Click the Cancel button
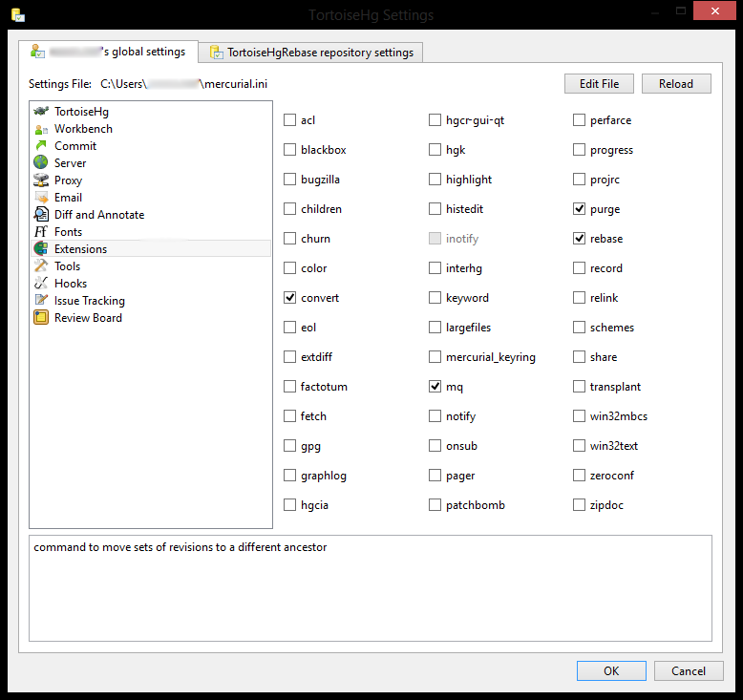Image resolution: width=743 pixels, height=700 pixels. [689, 670]
